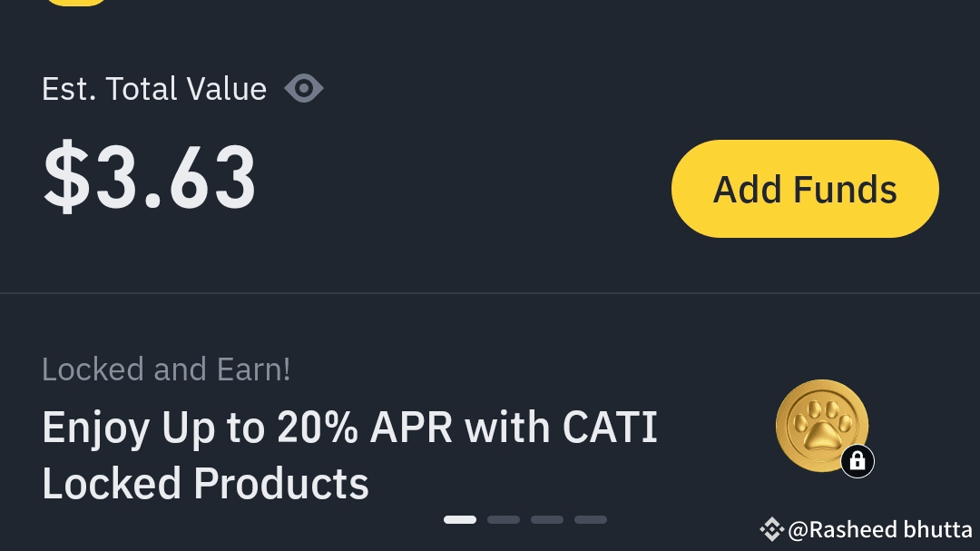The height and width of the screenshot is (551, 980).
Task: Go to the fourth banner carousel dot
Action: pyautogui.click(x=591, y=520)
